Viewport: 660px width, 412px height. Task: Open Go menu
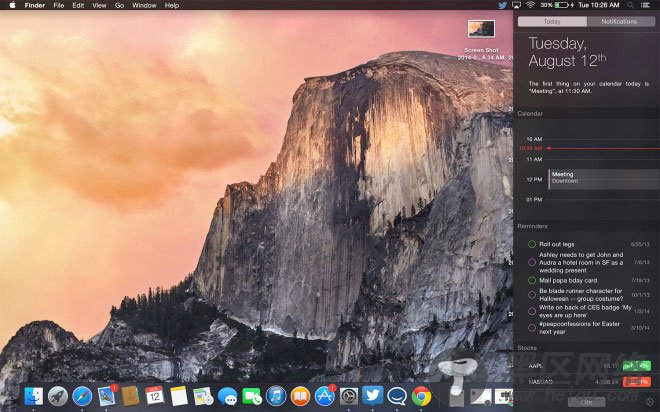click(120, 5)
